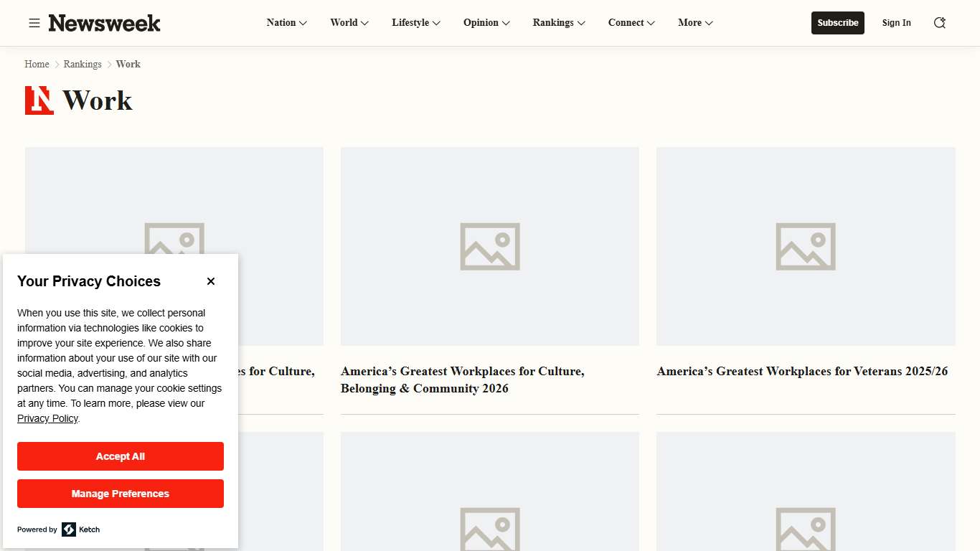Open the Rankings menu
This screenshot has height=551, width=980.
coord(559,23)
